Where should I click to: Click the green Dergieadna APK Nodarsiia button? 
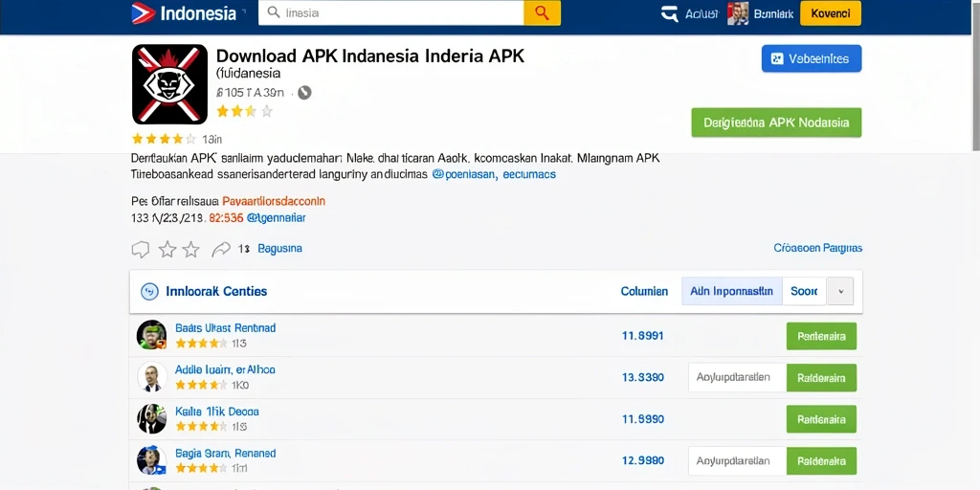point(776,122)
